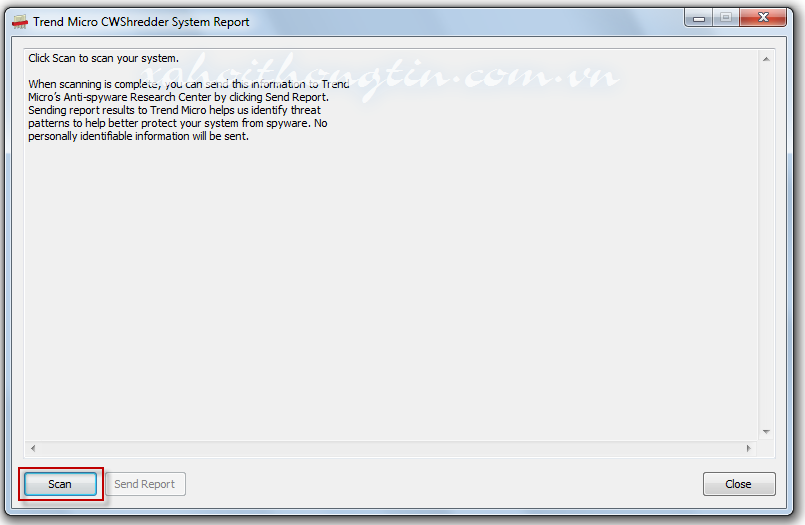The height and width of the screenshot is (525, 805).
Task: Click the grayed-out maximize button
Action: point(726,18)
